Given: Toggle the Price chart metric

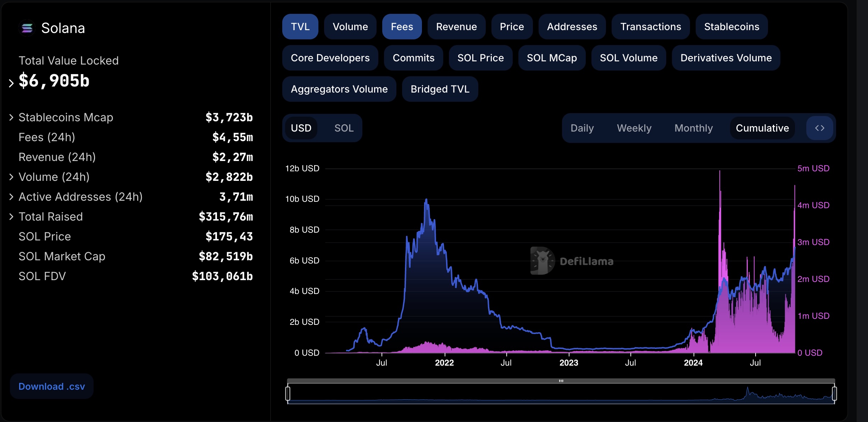Looking at the screenshot, I should (x=512, y=27).
